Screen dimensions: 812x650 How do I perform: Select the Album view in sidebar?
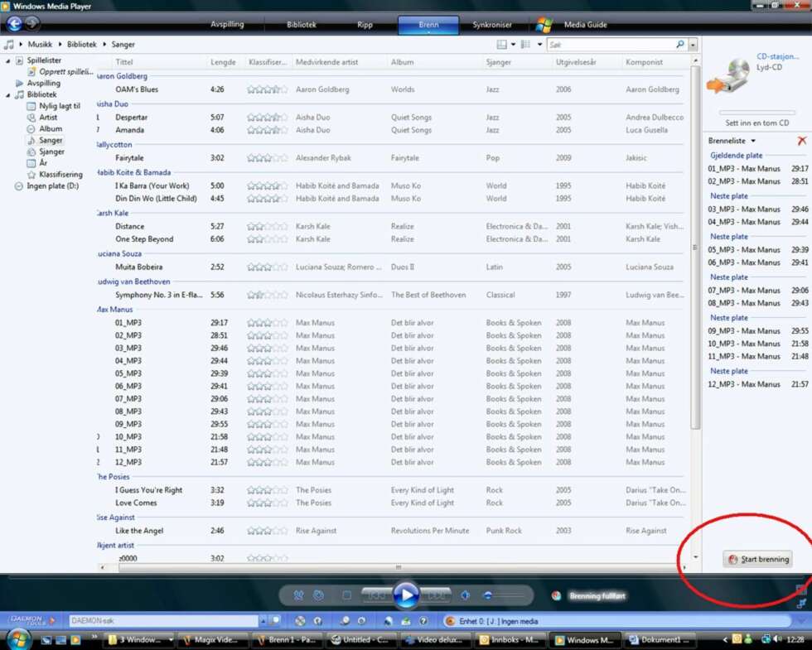pos(51,129)
